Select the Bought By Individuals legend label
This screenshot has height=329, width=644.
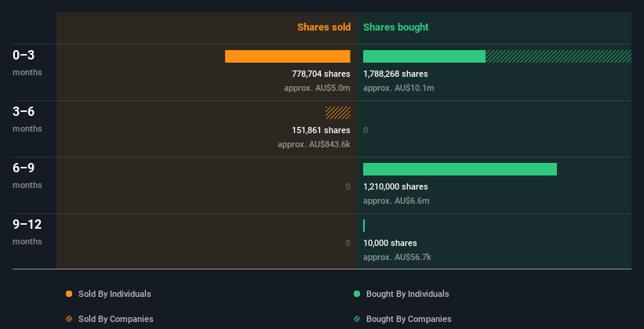point(407,294)
